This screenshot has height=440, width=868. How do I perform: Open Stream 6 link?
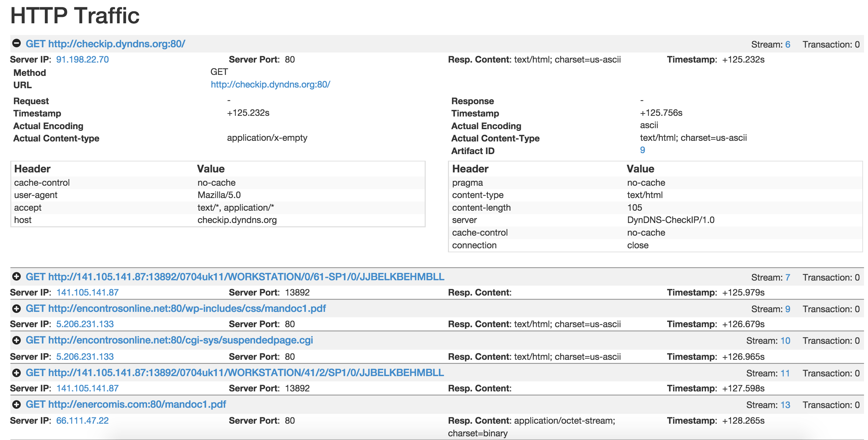(788, 45)
